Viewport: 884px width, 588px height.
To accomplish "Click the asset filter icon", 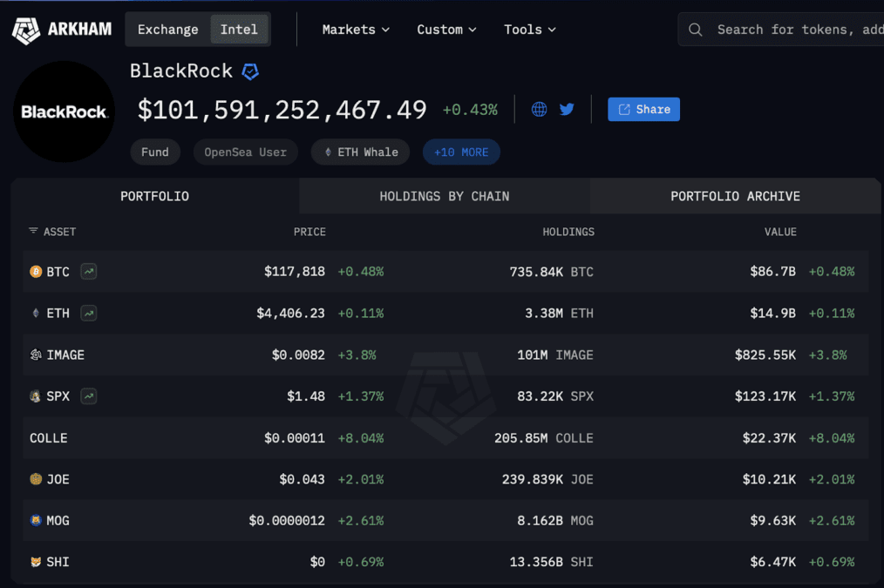I will 33,232.
